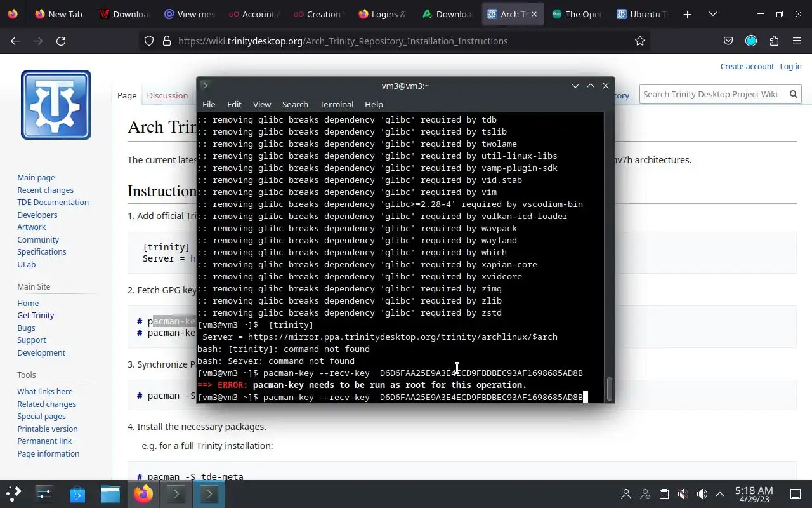The height and width of the screenshot is (508, 812).
Task: Open the Get Trinity sidebar link
Action: coord(36,315)
